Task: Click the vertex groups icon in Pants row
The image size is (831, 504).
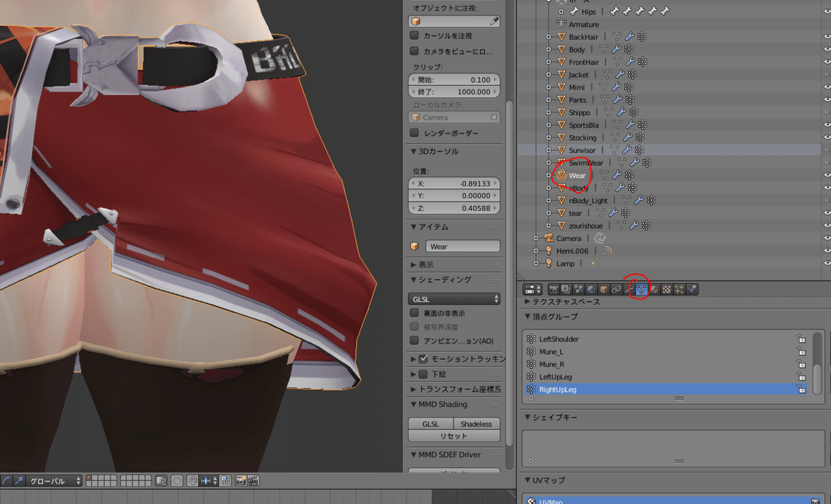Action: [x=629, y=100]
